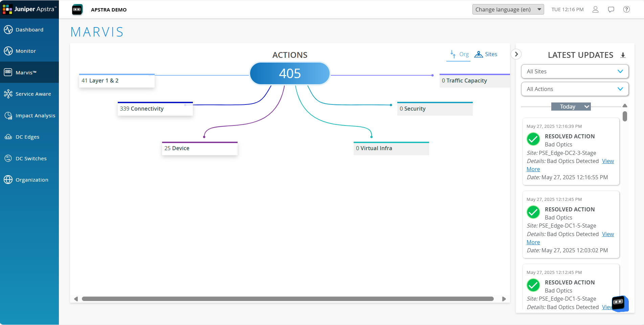
Task: Open the Change language dropdown
Action: coord(508,9)
